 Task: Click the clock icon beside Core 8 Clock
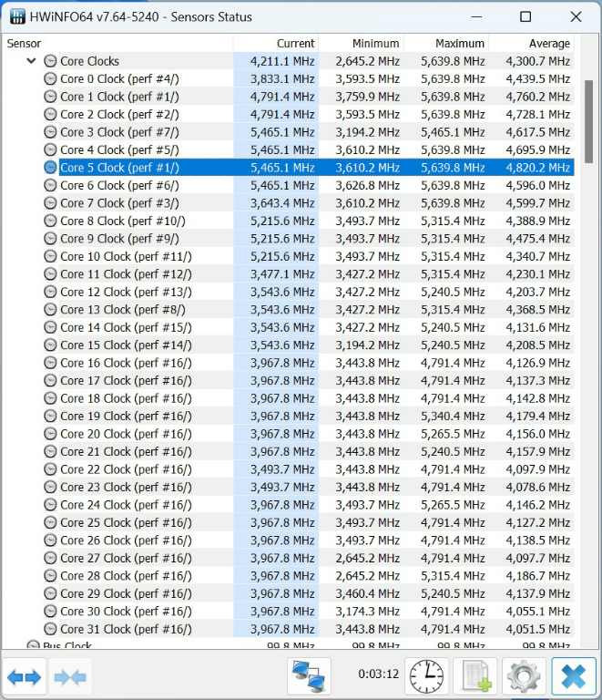coord(50,221)
